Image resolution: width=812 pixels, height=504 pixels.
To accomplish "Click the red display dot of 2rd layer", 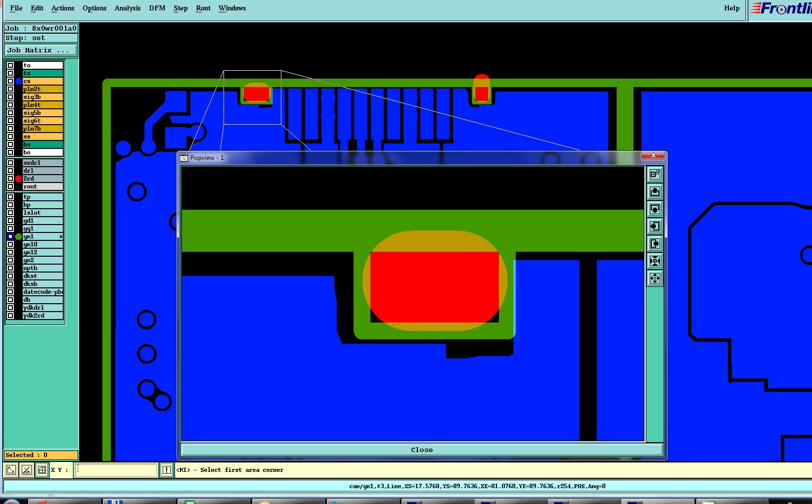I will point(18,179).
